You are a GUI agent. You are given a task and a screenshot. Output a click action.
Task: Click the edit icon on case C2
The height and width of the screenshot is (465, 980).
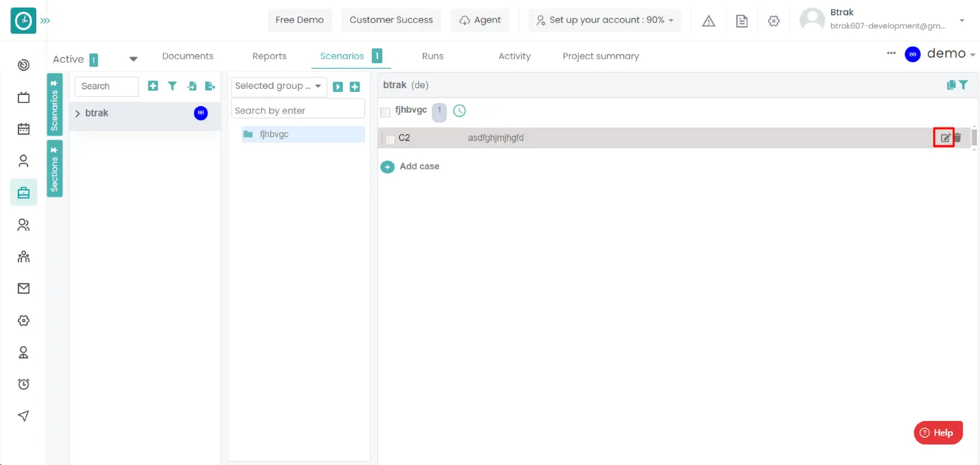tap(945, 138)
